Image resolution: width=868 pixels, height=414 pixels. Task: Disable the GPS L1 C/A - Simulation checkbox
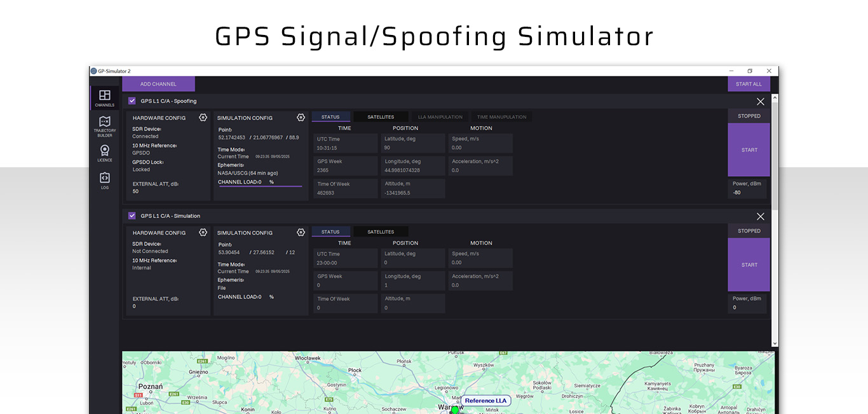132,216
